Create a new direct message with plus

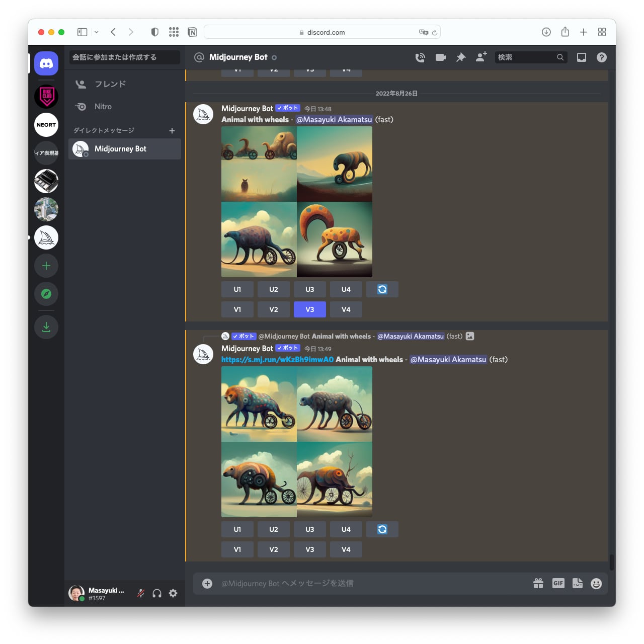click(172, 131)
